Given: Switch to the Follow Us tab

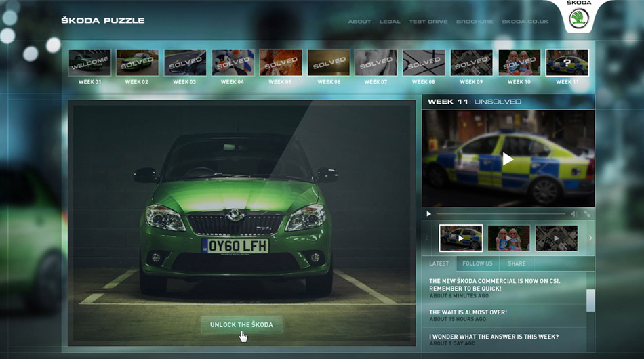Looking at the screenshot, I should click(477, 263).
